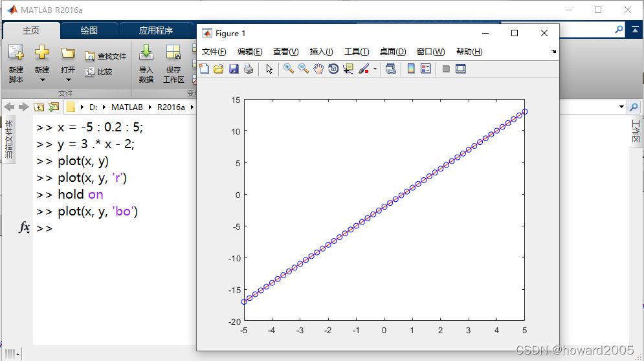Image resolution: width=644 pixels, height=361 pixels.
Task: Click the Link Plot icon
Action: coord(390,69)
